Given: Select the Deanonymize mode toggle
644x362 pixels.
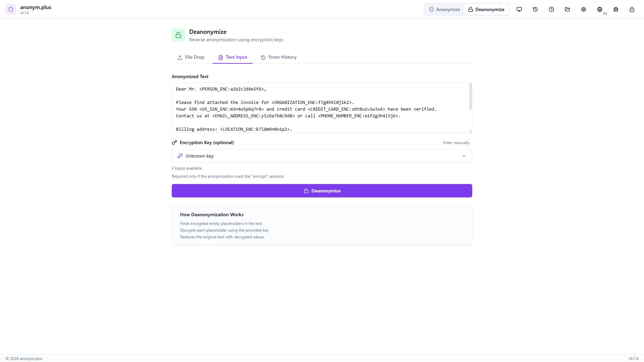Looking at the screenshot, I should 486,9.
